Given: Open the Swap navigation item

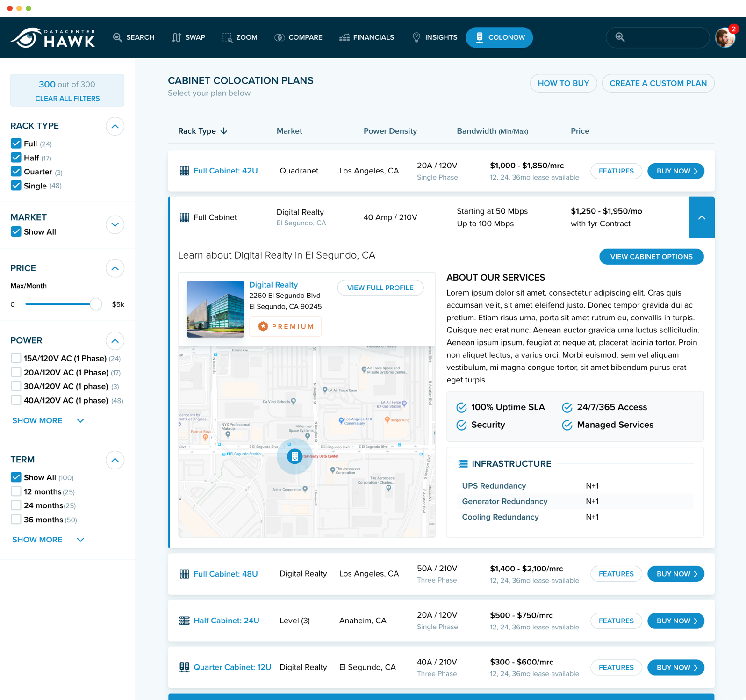Looking at the screenshot, I should pos(188,37).
